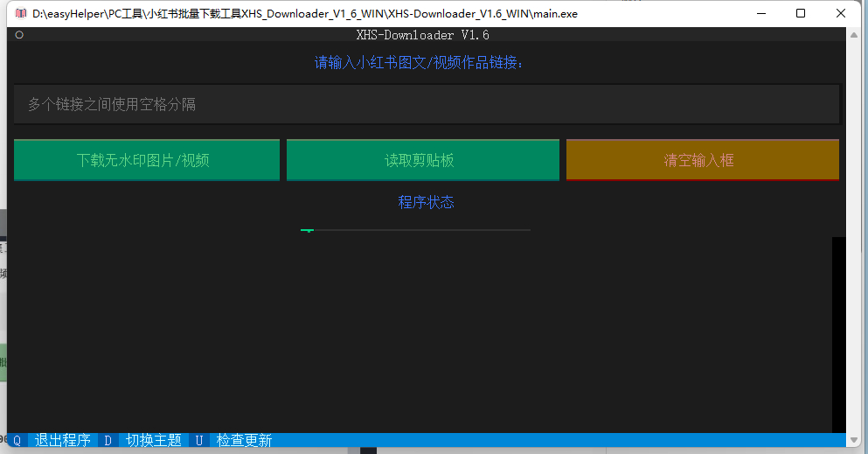The image size is (868, 454).
Task: Click 下载无水印图片/视频 button
Action: tap(147, 160)
